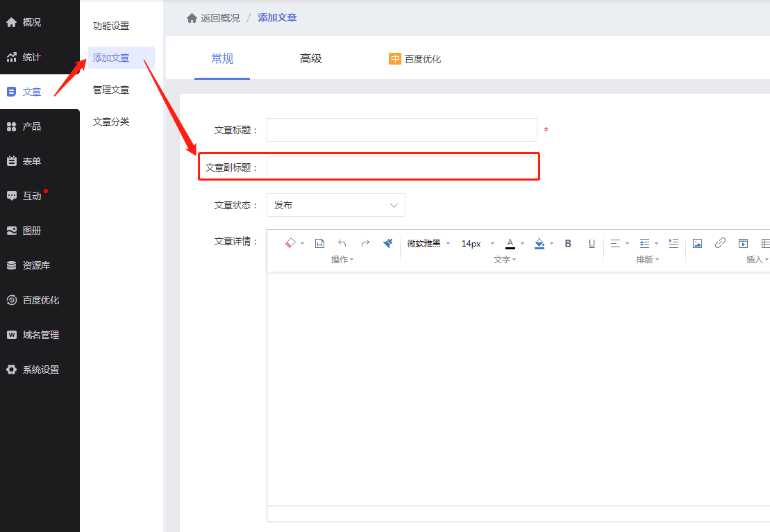Focus the 文章副标题 input field
This screenshot has width=770, height=532.
pyautogui.click(x=402, y=167)
